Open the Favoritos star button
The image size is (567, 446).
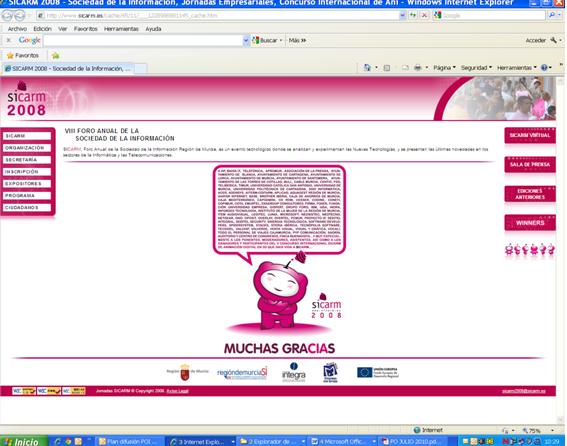(23, 55)
